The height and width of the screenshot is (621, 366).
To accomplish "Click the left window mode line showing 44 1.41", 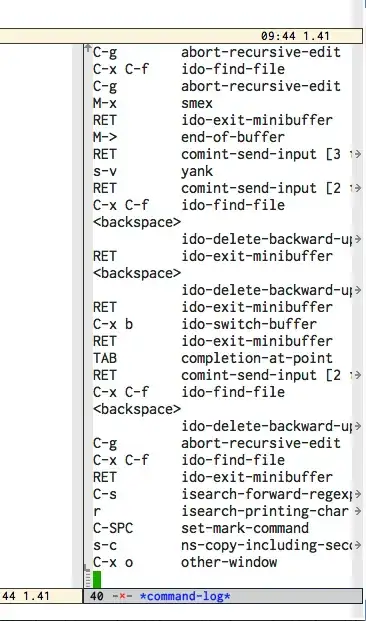I will (x=42, y=596).
